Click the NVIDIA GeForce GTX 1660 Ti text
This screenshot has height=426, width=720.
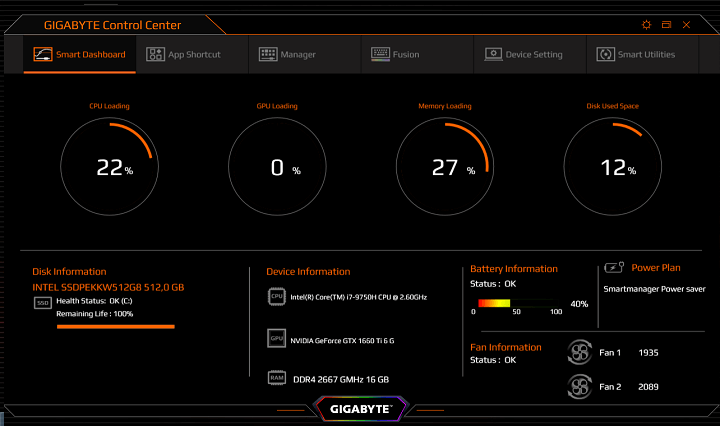tap(342, 341)
